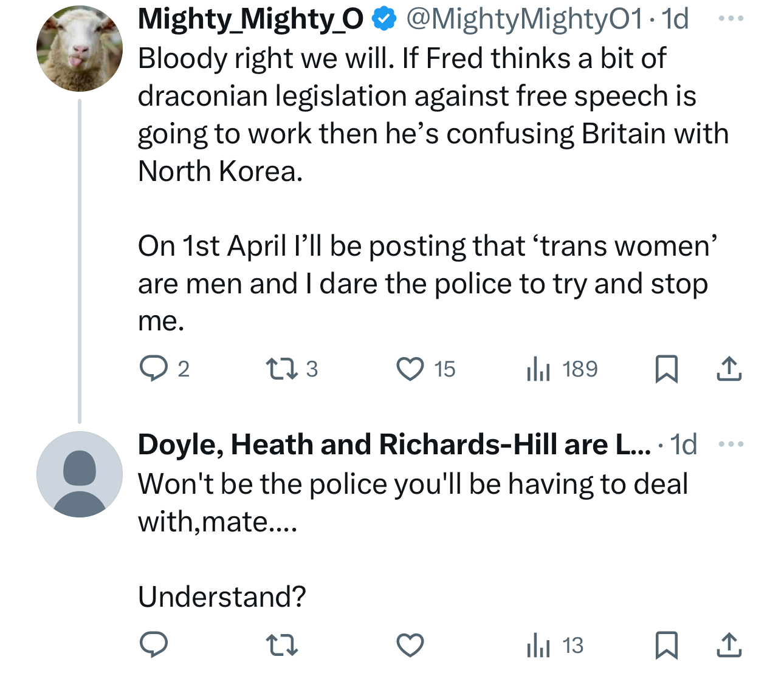The width and height of the screenshot is (784, 679).
Task: Open more options on Mighty_Mighty_O's tweet
Action: 731,19
